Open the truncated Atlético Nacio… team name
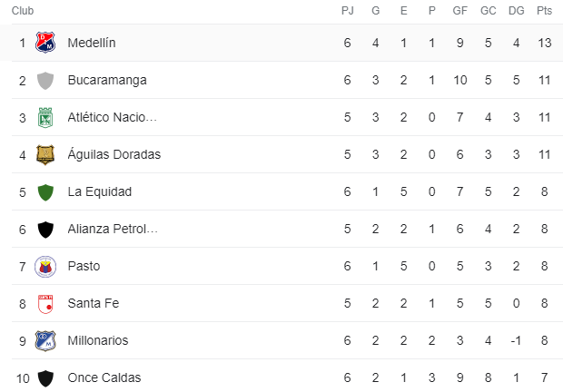This screenshot has height=392, width=563. tap(112, 117)
